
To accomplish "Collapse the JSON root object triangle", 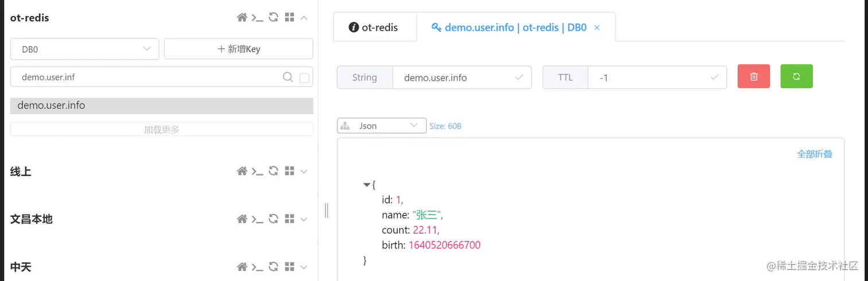I will pos(367,185).
